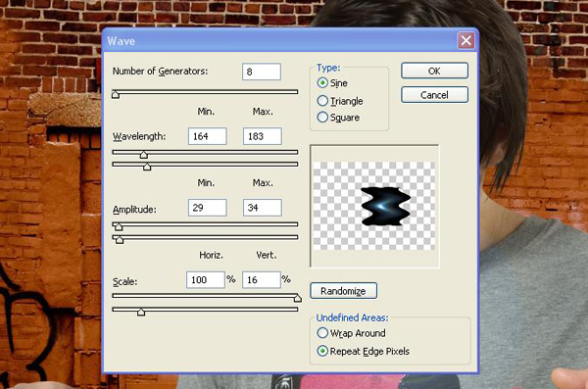Click the Number of Generators label
The width and height of the screenshot is (588, 389).
click(160, 72)
